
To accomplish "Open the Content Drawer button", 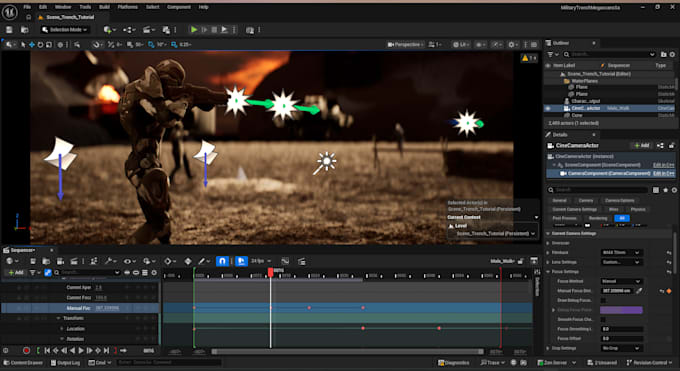I will (23, 363).
